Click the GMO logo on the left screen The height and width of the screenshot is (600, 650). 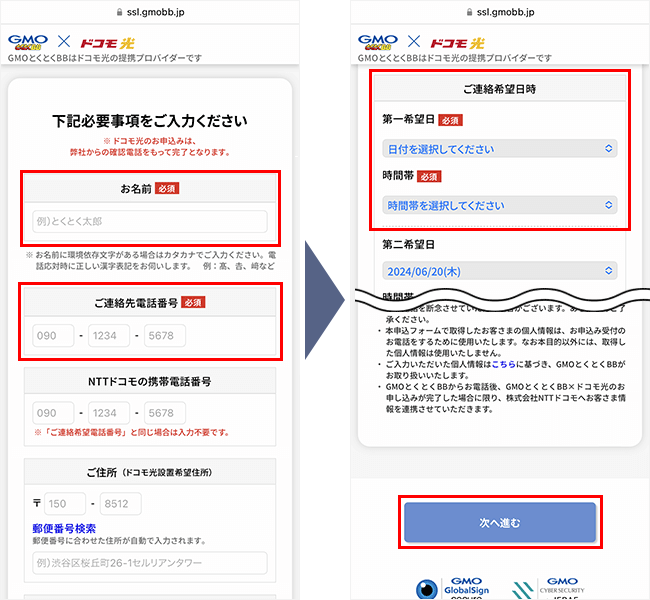27,42
